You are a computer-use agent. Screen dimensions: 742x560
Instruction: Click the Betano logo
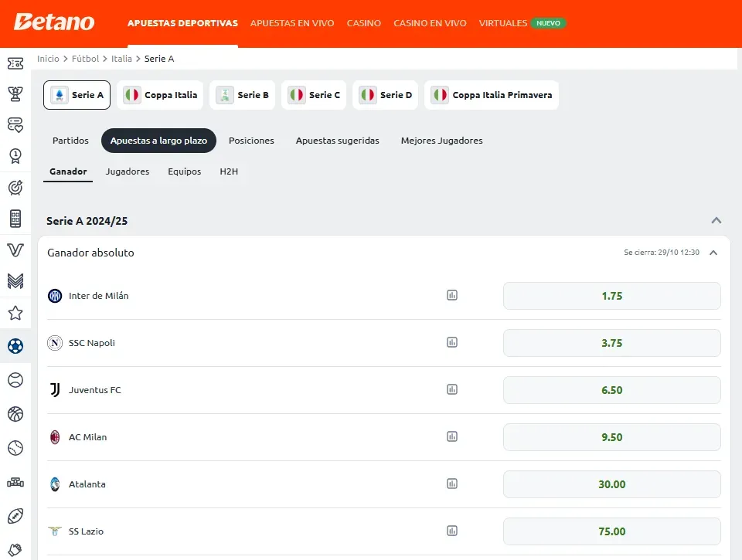pyautogui.click(x=54, y=22)
